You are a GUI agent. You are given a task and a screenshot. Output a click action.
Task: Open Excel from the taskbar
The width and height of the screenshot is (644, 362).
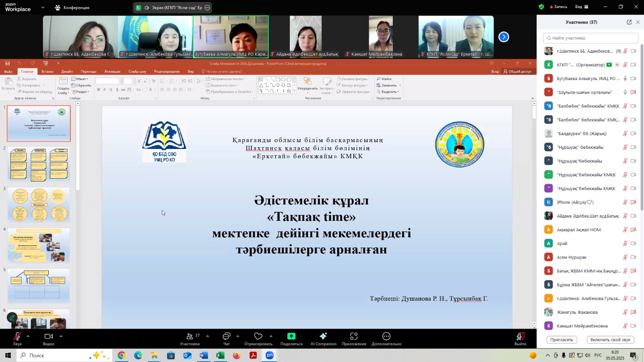[220, 355]
